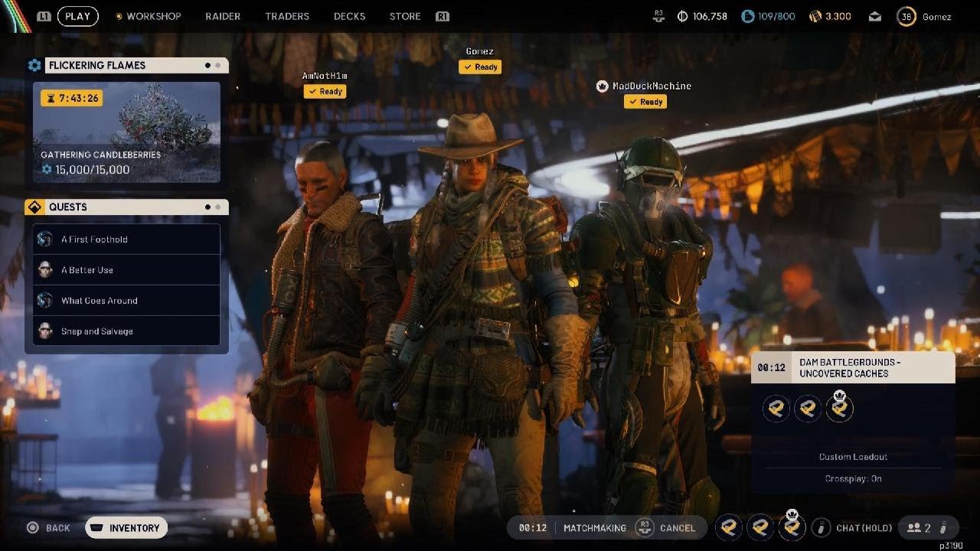Open the party members icon showing 2

918,527
